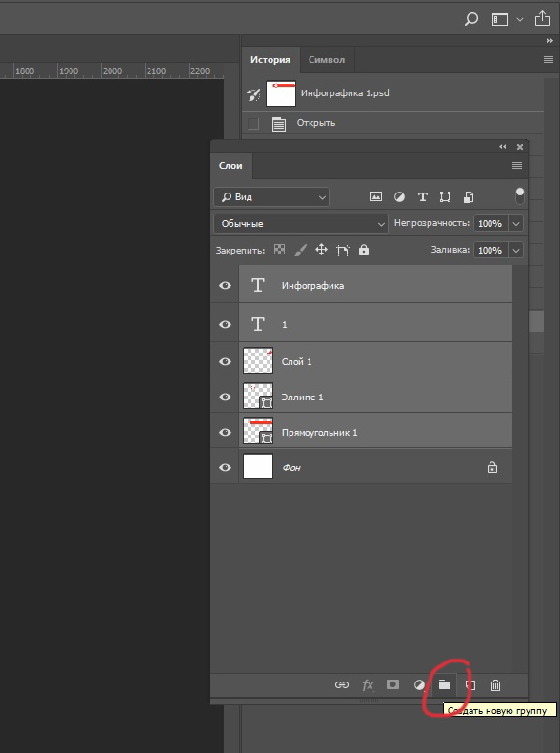The height and width of the screenshot is (753, 560).
Task: Click the Прямоугольник 1 layer thumbnail
Action: 258,432
